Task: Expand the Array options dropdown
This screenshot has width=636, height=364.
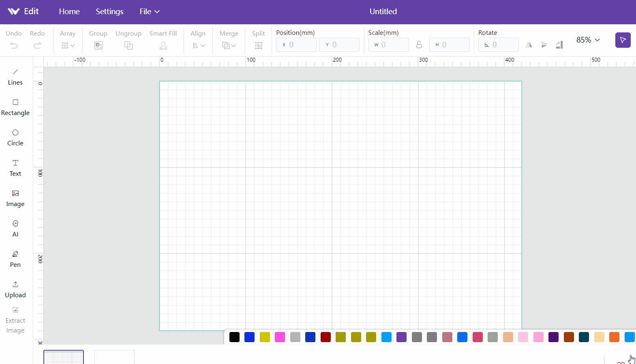Action: click(x=68, y=45)
